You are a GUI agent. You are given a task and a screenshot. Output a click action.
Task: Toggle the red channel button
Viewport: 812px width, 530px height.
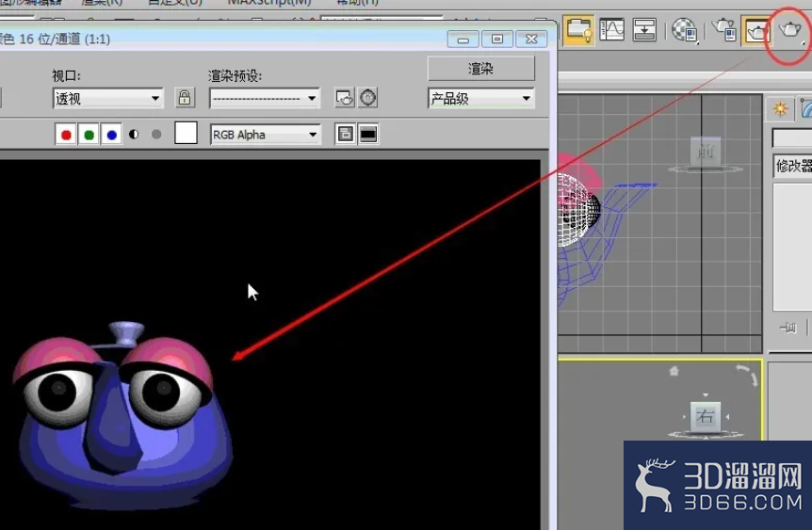coord(66,135)
